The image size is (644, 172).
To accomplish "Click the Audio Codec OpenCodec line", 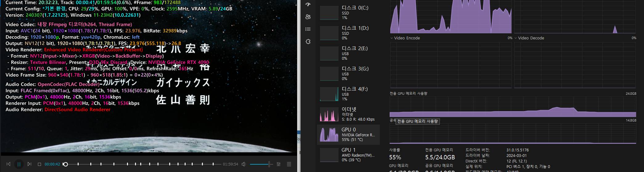I will point(52,84).
